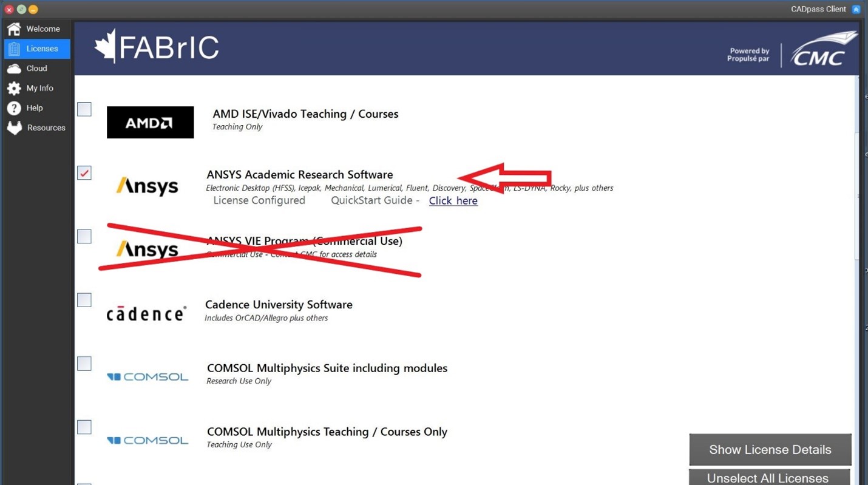Switch to the Welcome section
The width and height of the screenshot is (868, 485).
pyautogui.click(x=15, y=29)
